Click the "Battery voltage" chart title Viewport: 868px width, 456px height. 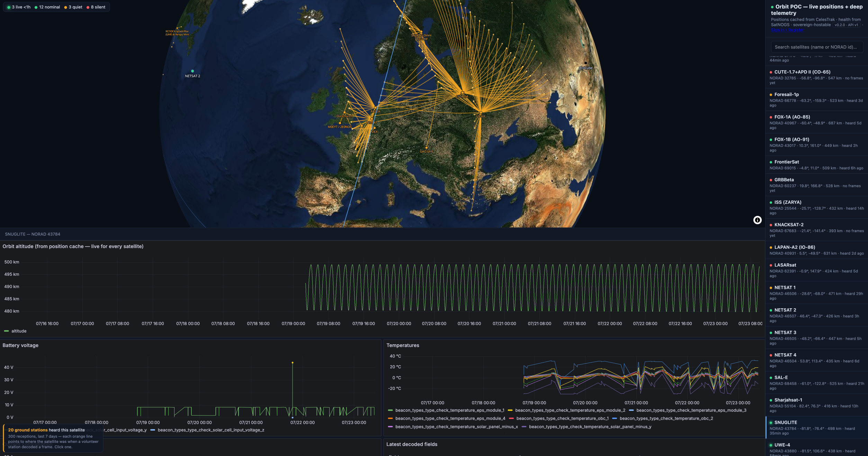(20, 345)
